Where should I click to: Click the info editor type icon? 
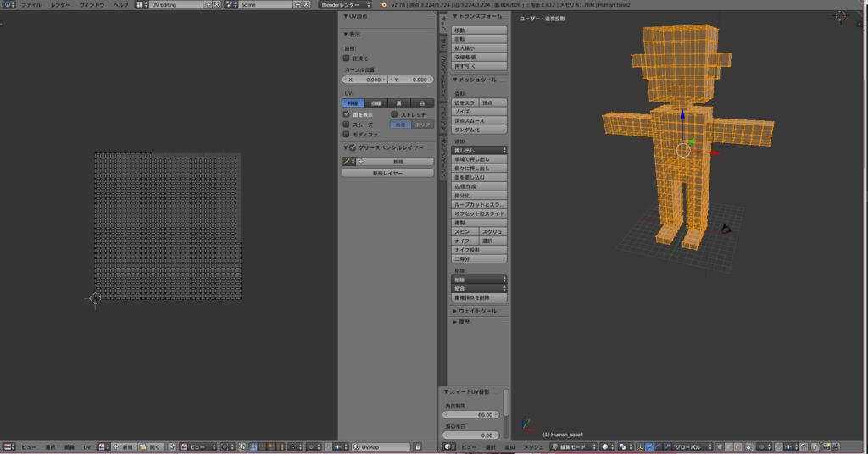click(8, 4)
